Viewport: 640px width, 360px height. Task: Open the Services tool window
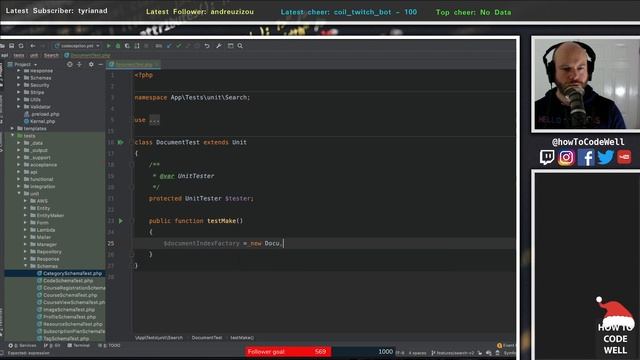click(22, 345)
